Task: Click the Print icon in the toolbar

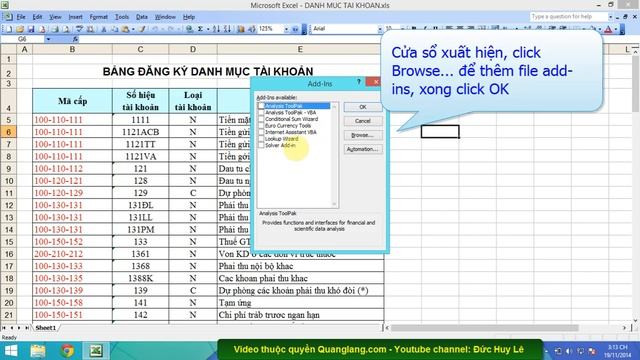Action: 55,29
